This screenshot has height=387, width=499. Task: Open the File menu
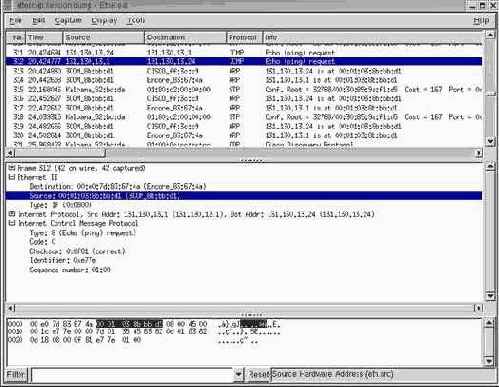[15, 21]
